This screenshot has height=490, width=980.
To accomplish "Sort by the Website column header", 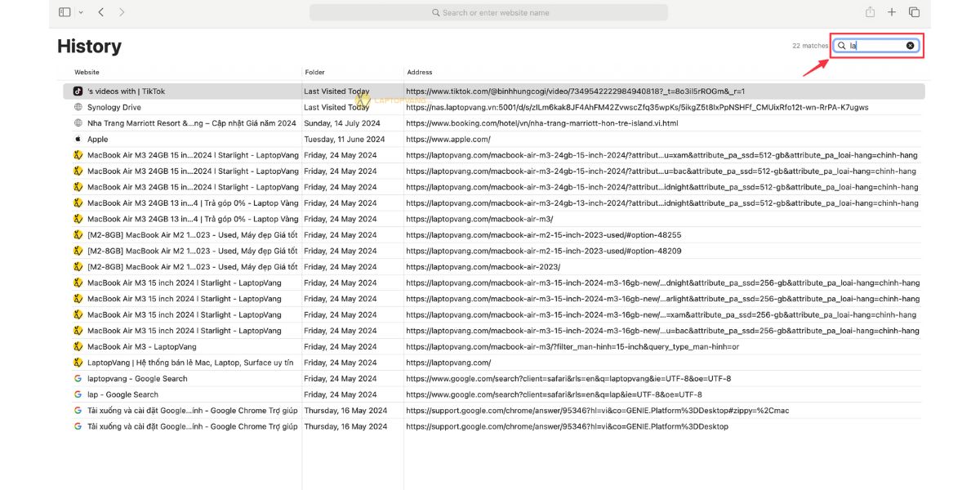I will click(87, 73).
